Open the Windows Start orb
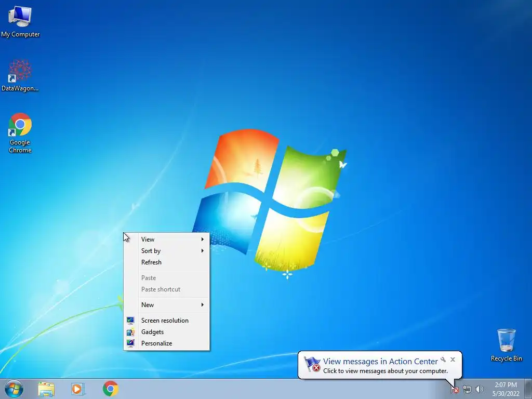 pyautogui.click(x=14, y=389)
